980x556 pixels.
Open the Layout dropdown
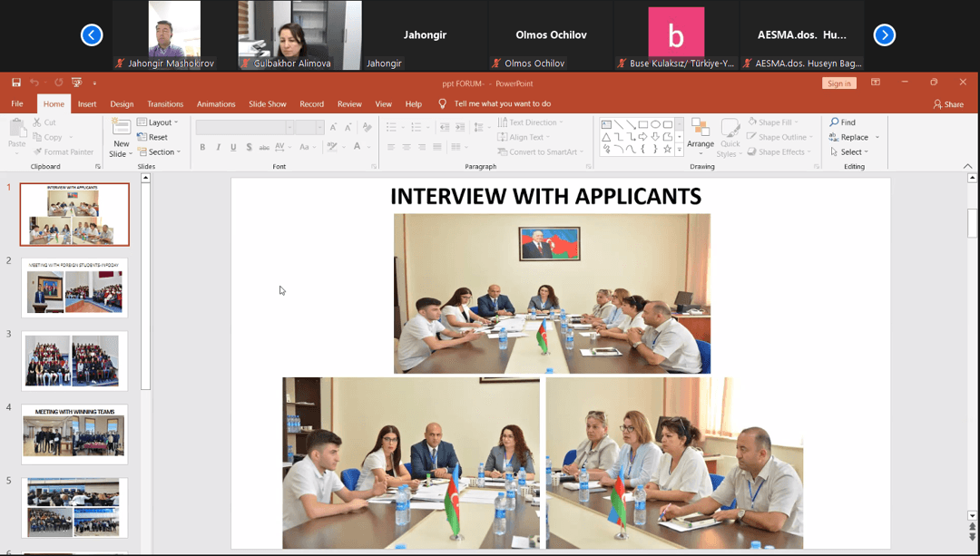coord(158,122)
